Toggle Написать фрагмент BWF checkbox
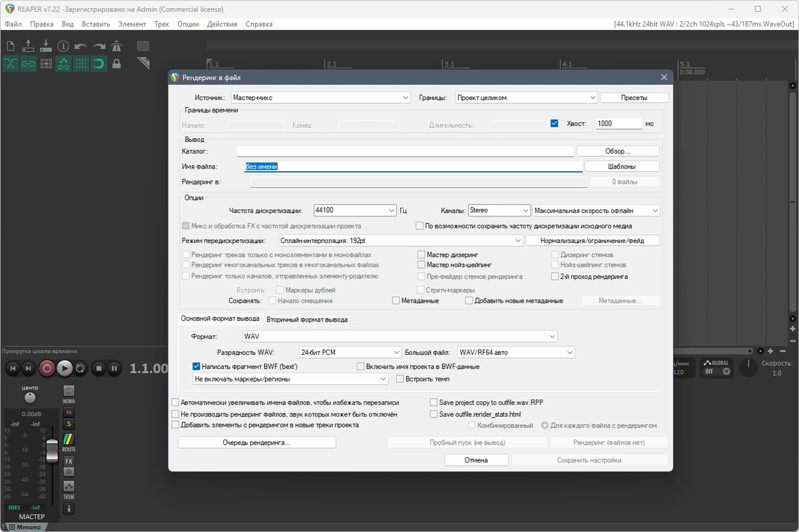799x532 pixels. [x=196, y=366]
